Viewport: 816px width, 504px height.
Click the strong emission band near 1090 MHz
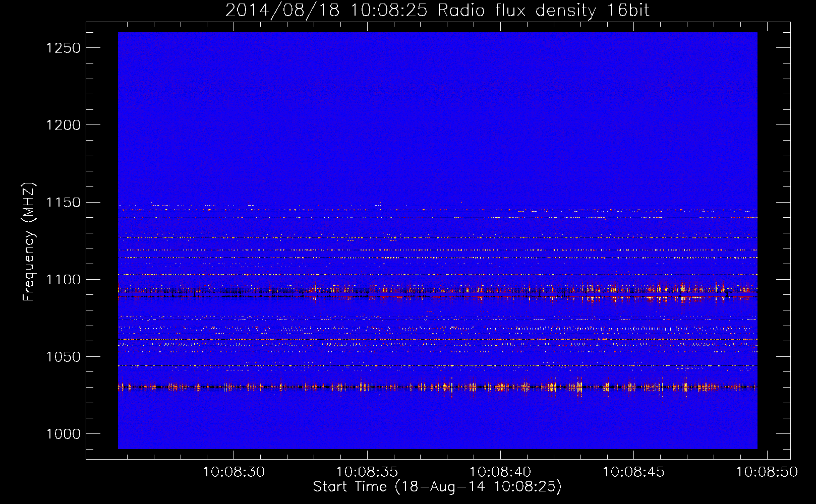coord(438,292)
